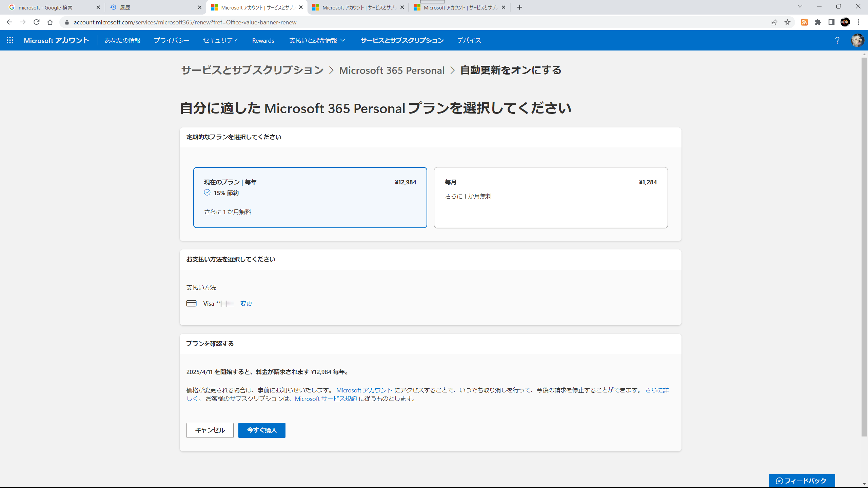
Task: Select the yearly ¥12,984 plan option
Action: pos(310,198)
